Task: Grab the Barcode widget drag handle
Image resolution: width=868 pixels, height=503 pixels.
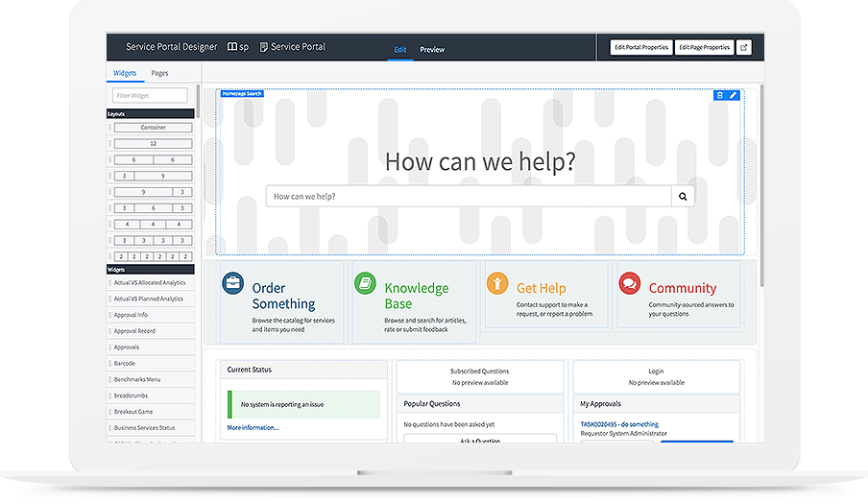Action: point(109,364)
